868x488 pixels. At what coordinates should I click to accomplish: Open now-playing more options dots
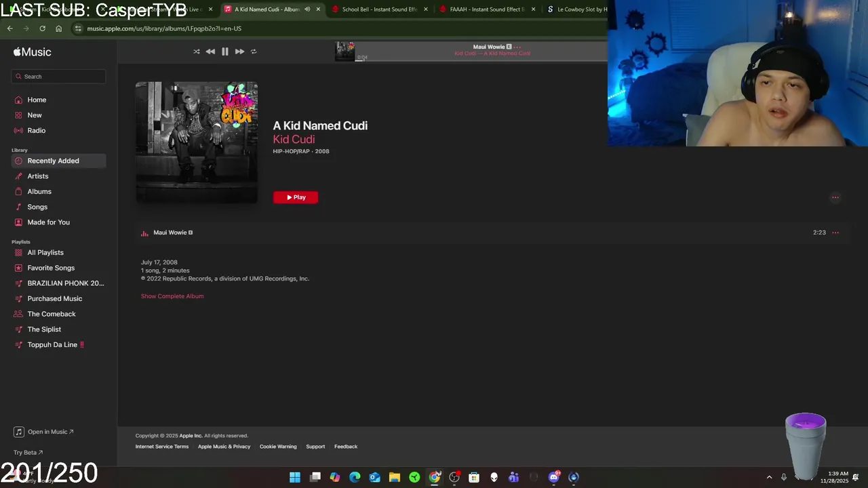517,47
